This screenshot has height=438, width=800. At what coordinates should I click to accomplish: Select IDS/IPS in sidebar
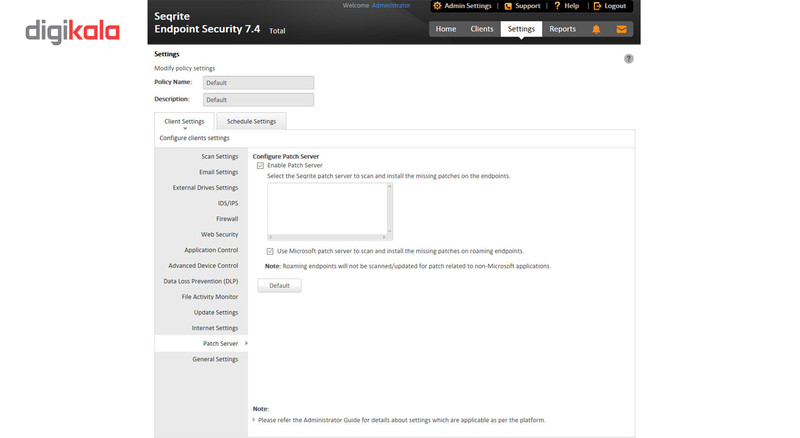[x=228, y=203]
